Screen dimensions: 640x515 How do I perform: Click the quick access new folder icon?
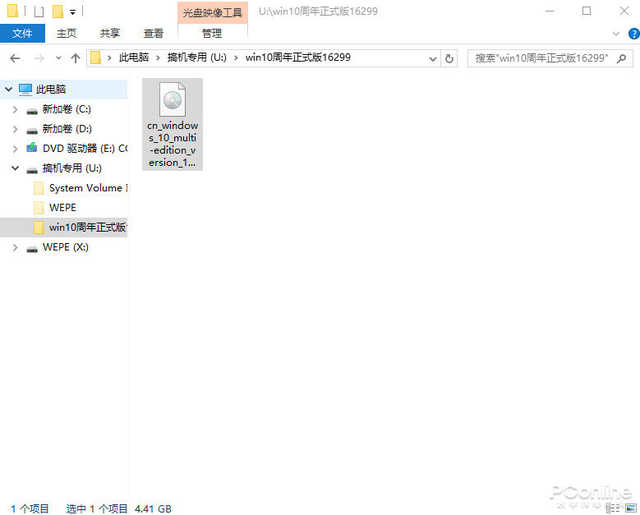[x=58, y=11]
